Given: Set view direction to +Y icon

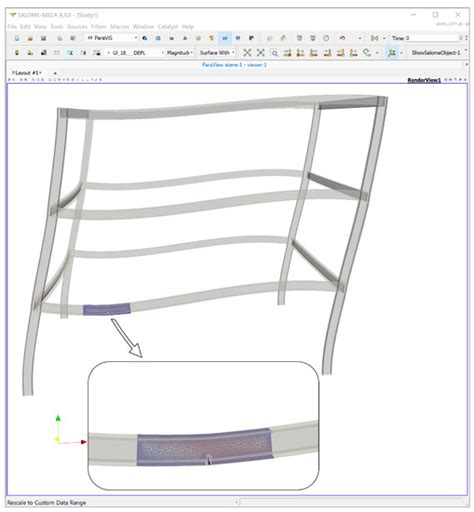Looking at the screenshot, I should pyautogui.click(x=314, y=53).
